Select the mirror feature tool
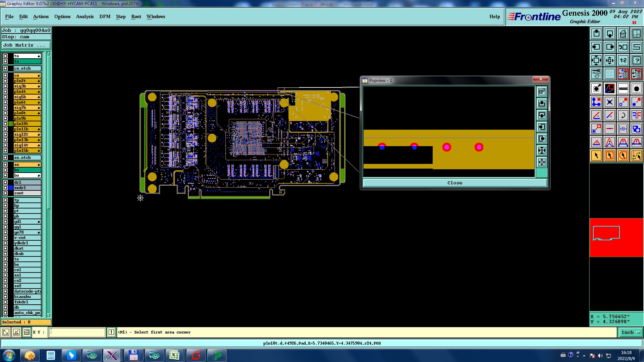Viewport: 644px width, 362px height. 636,115
